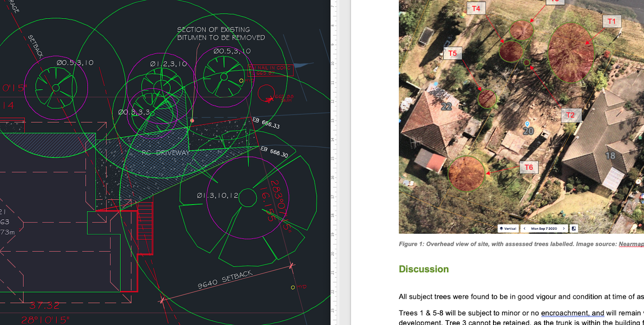This screenshot has width=644, height=325.
Task: Select the rotated 'SETBACK' text near top left
Action: click(x=35, y=47)
